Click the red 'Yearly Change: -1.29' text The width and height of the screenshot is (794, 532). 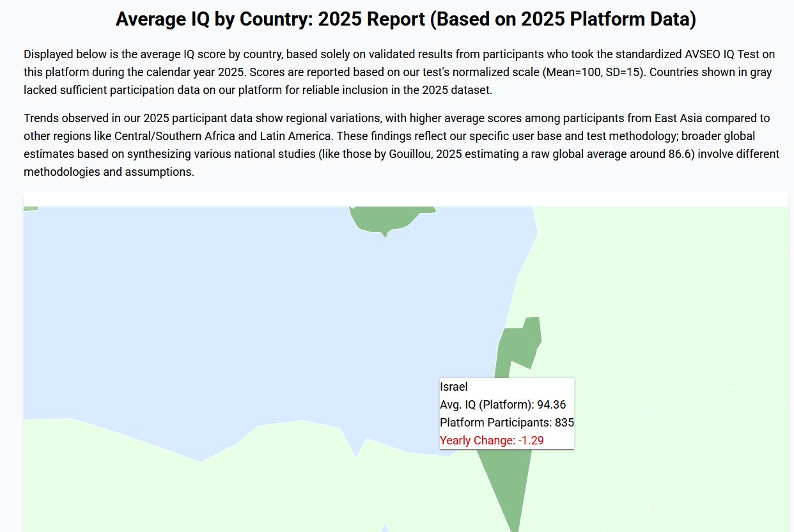coord(492,441)
